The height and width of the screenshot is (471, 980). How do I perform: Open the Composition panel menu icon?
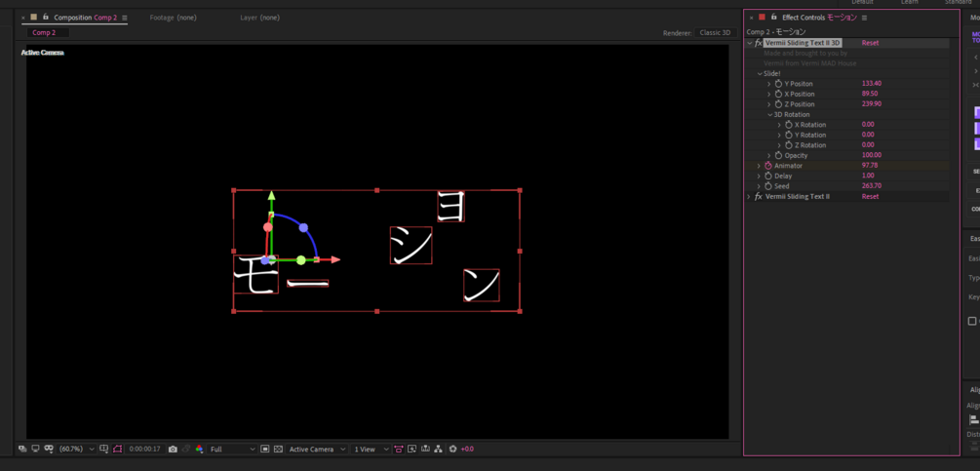(125, 19)
